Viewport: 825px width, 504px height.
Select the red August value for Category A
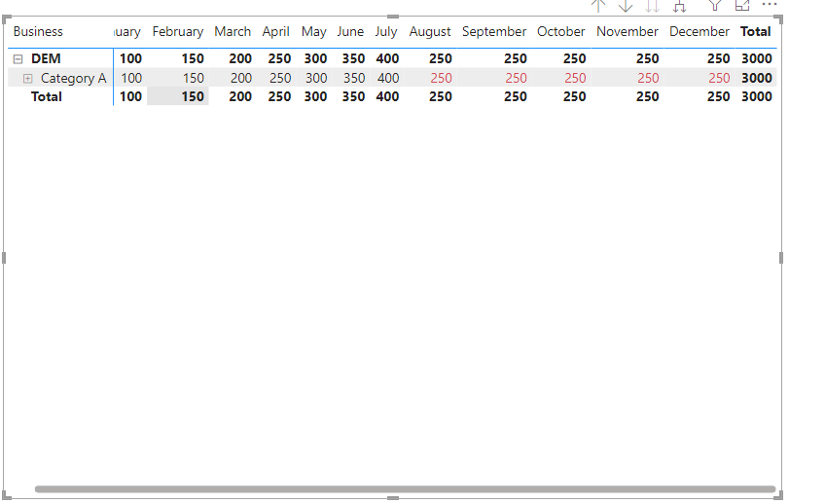pos(441,78)
